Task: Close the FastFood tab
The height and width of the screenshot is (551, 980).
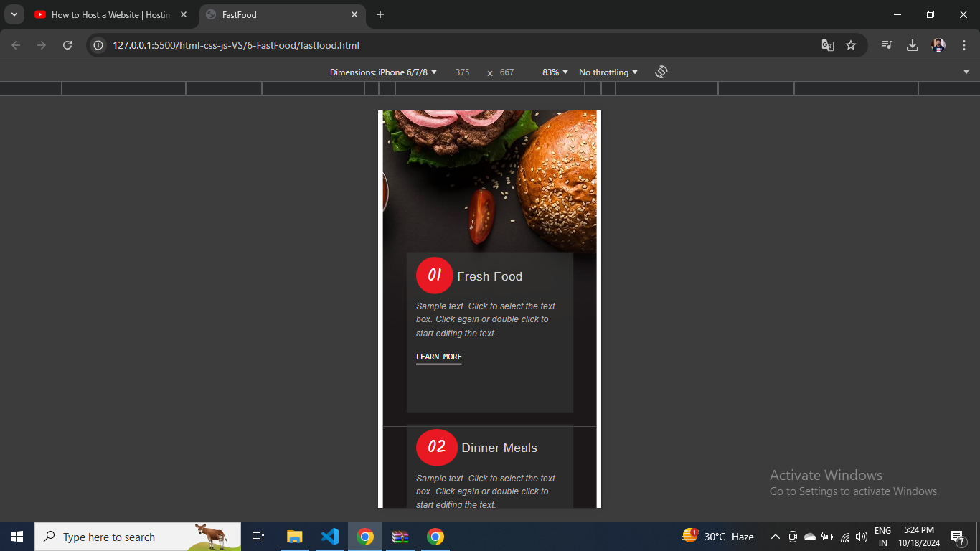Action: click(x=354, y=14)
